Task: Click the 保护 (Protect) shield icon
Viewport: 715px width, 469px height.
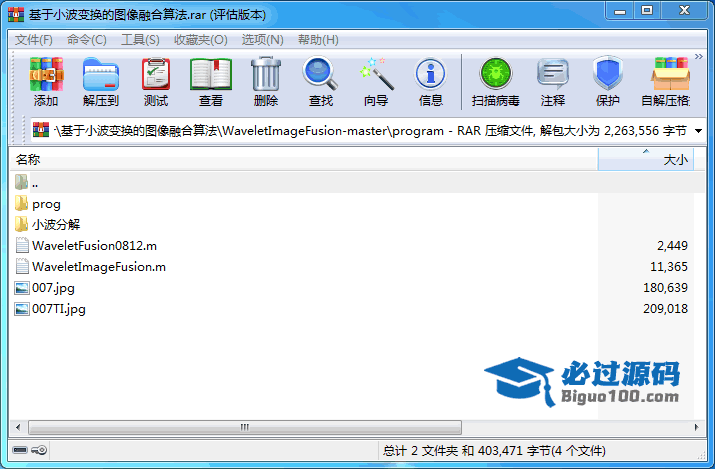Action: click(x=608, y=73)
